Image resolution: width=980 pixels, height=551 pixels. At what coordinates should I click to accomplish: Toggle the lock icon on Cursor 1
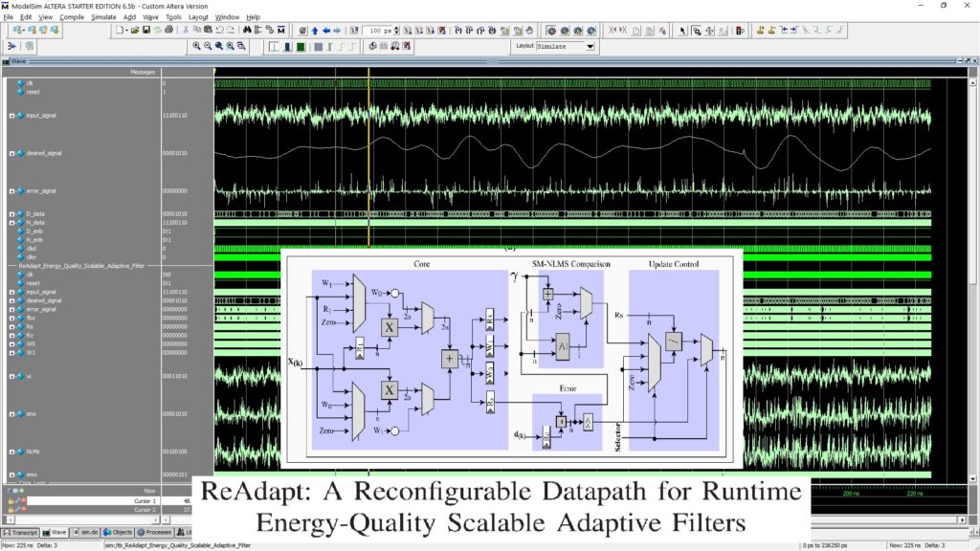point(11,501)
